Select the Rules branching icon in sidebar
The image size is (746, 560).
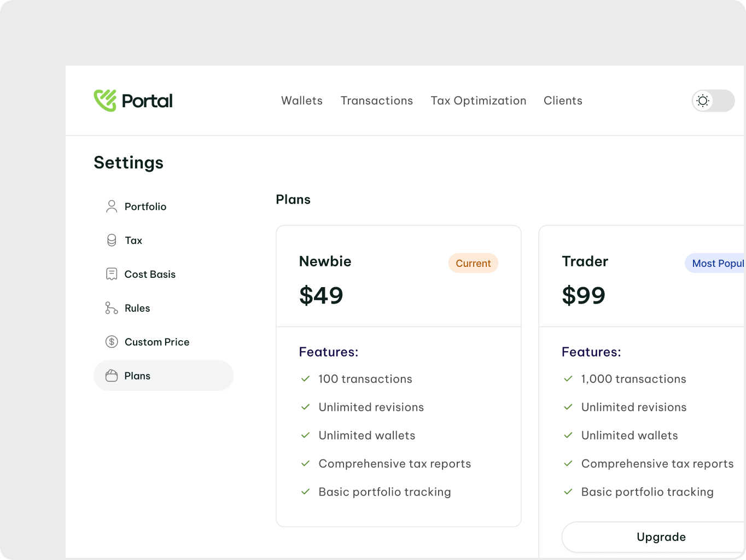111,308
